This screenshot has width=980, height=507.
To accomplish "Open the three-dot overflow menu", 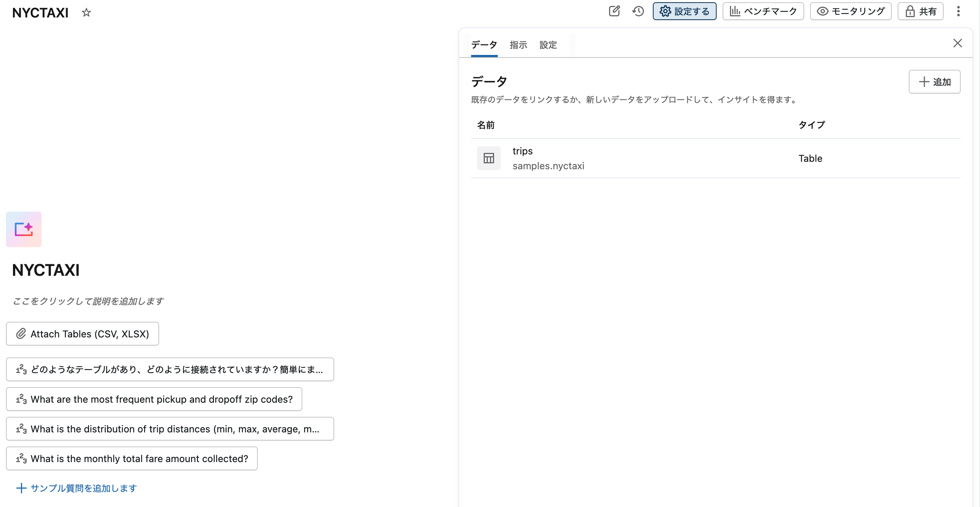I will point(958,12).
